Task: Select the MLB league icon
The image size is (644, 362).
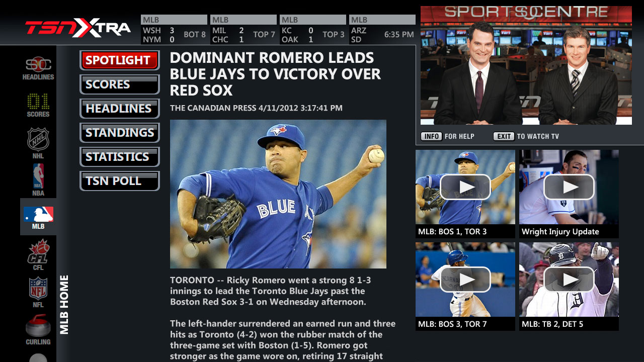Action: 38,217
